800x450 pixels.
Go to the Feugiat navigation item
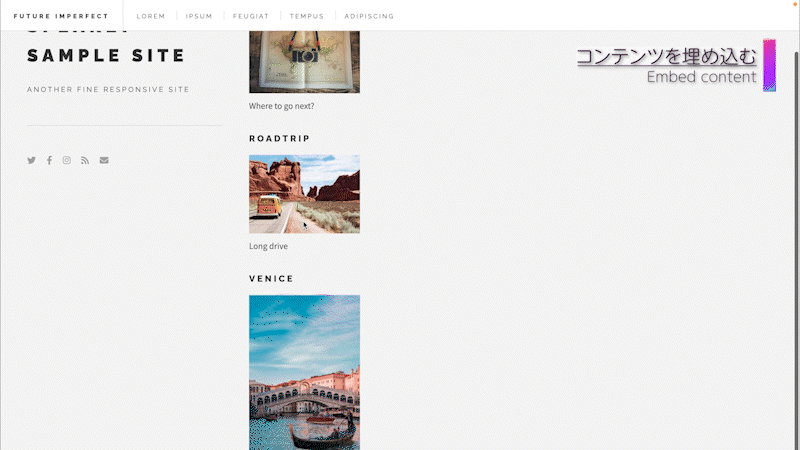pos(251,16)
